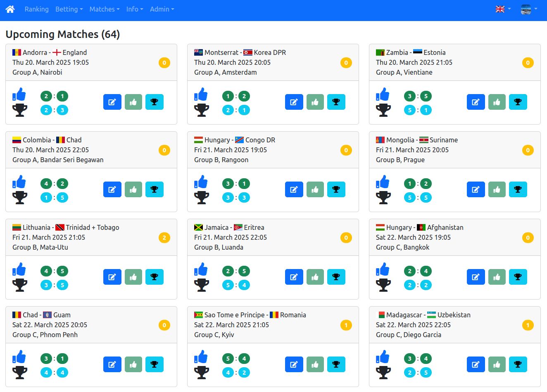Open the Info dropdown menu

click(135, 9)
